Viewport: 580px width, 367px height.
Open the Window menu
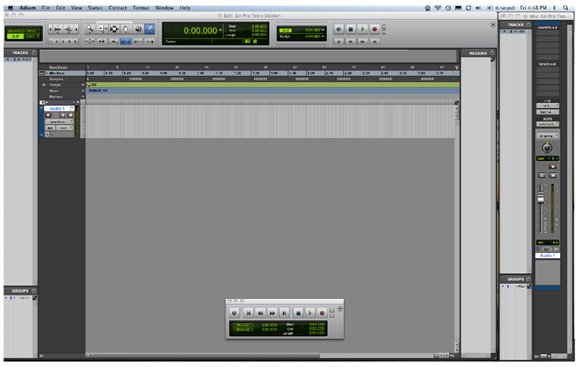(x=164, y=8)
